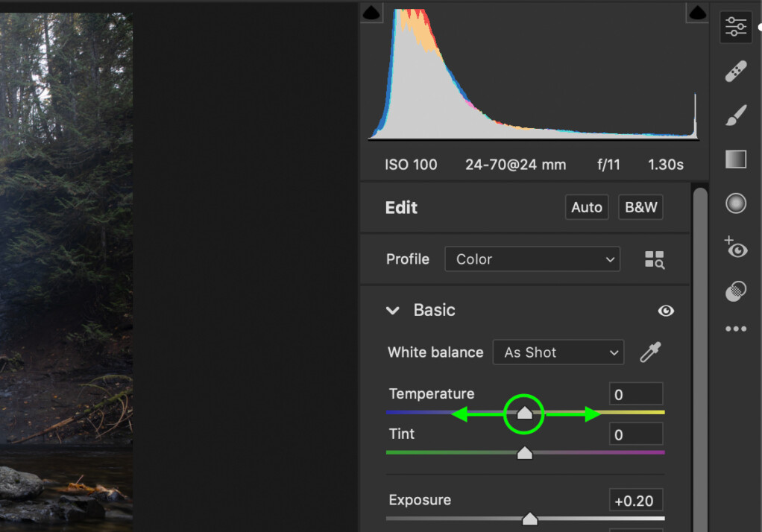Click the Exposure value field showing +0.20
This screenshot has height=532, width=762.
(x=635, y=500)
